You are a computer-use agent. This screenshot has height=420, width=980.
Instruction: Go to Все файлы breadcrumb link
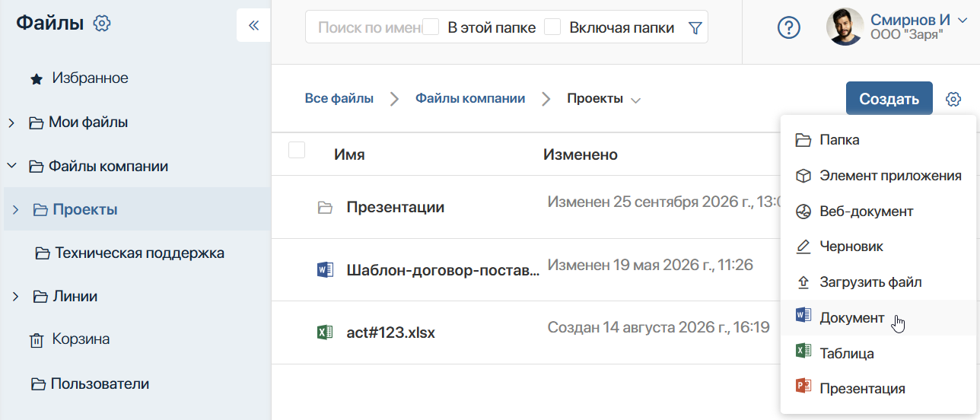click(339, 98)
